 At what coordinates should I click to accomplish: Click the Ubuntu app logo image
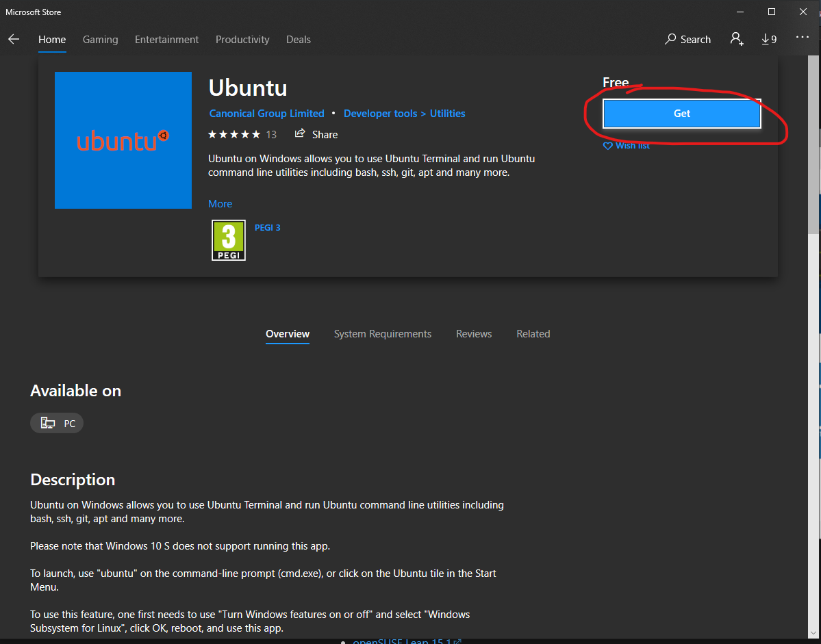pyautogui.click(x=123, y=140)
